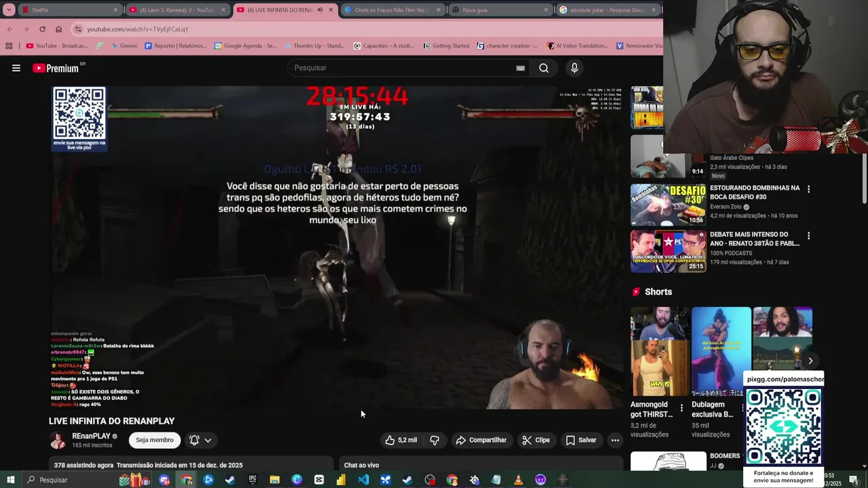
Task: Open Visual Studio Code from taskbar
Action: [x=363, y=480]
